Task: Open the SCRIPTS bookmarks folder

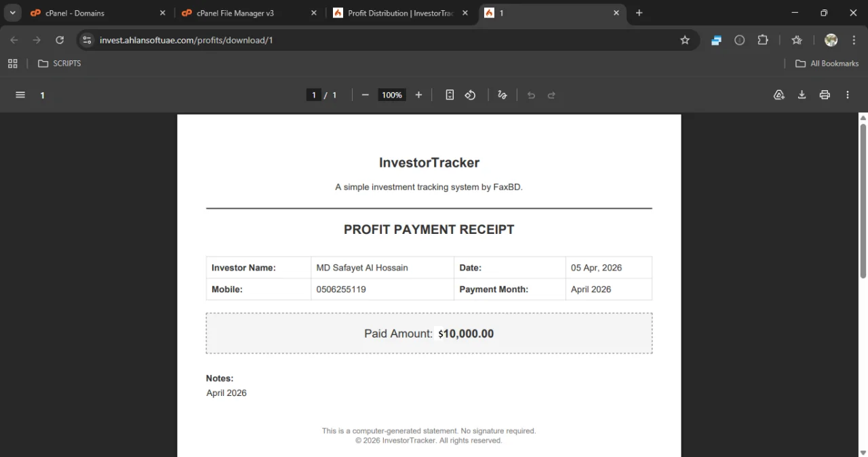Action: click(60, 63)
